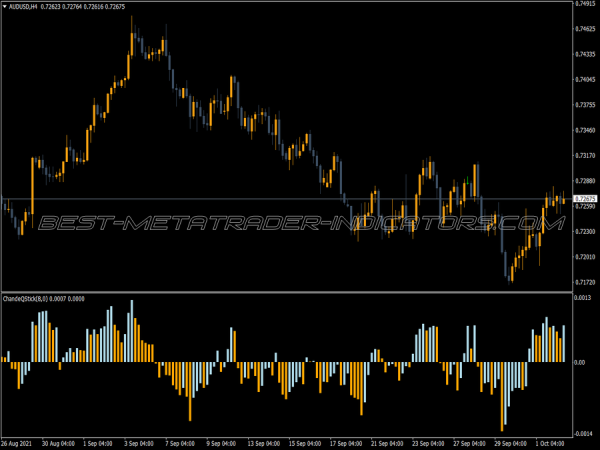
Task: Click the triangle icon beside AUDUSD,H4
Action: click(x=5, y=7)
